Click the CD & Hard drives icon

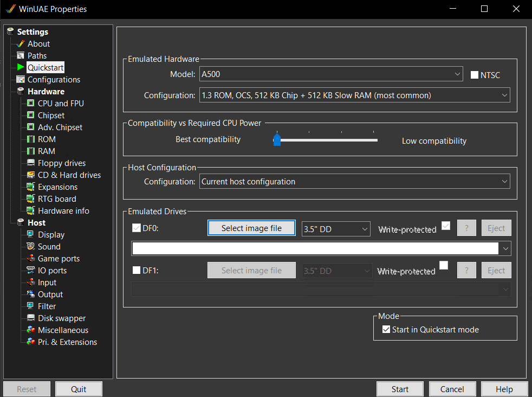click(30, 175)
